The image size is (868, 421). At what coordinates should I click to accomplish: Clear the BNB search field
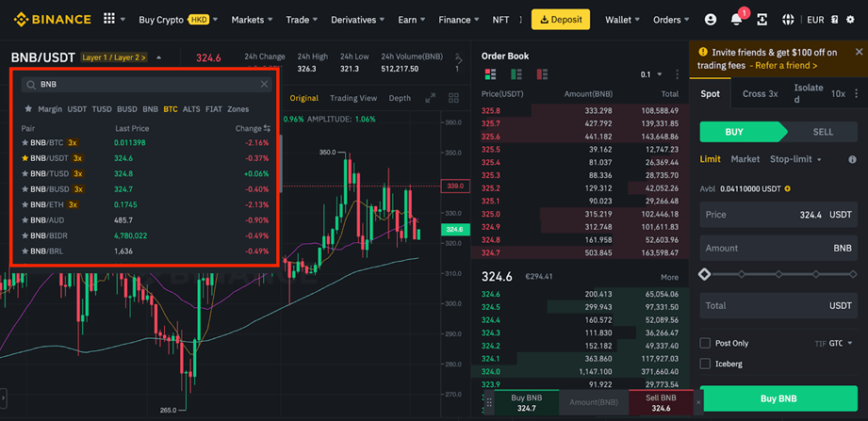point(265,85)
